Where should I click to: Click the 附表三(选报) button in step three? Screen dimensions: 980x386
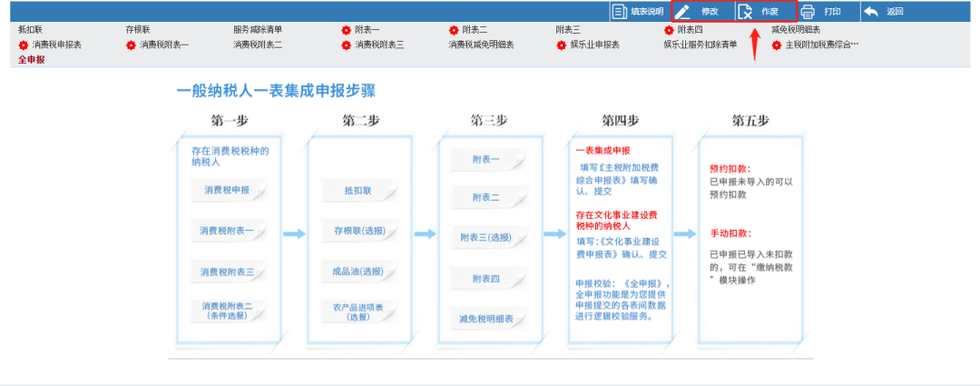(x=487, y=238)
